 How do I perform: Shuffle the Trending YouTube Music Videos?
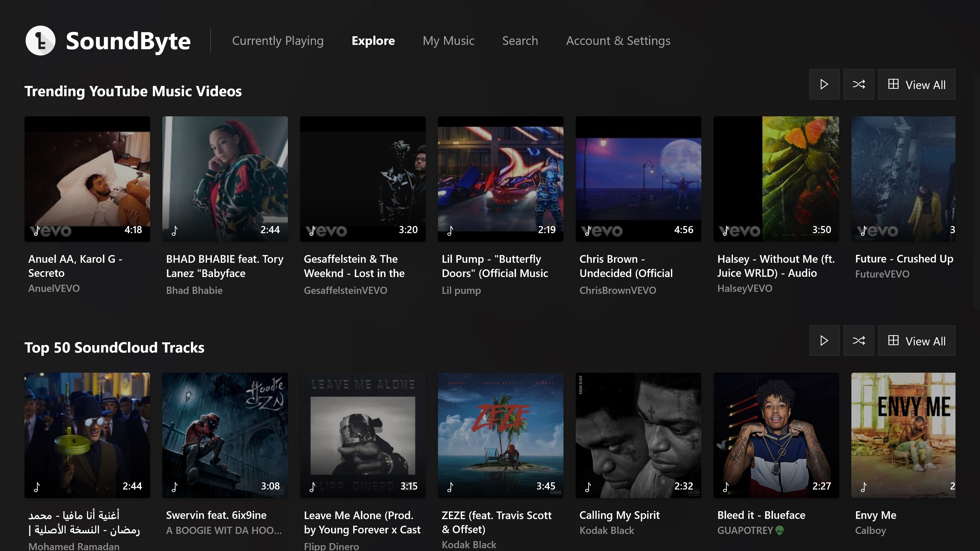click(x=859, y=84)
